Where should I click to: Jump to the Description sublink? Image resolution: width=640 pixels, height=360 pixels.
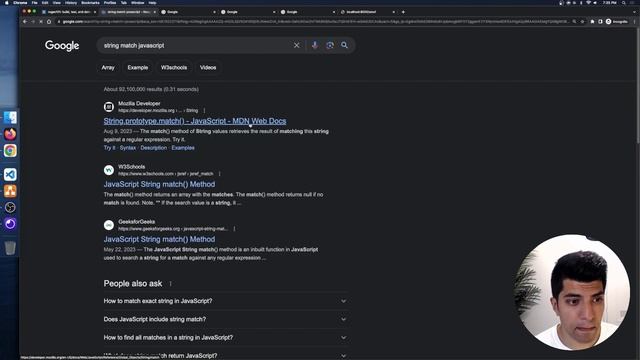click(153, 148)
